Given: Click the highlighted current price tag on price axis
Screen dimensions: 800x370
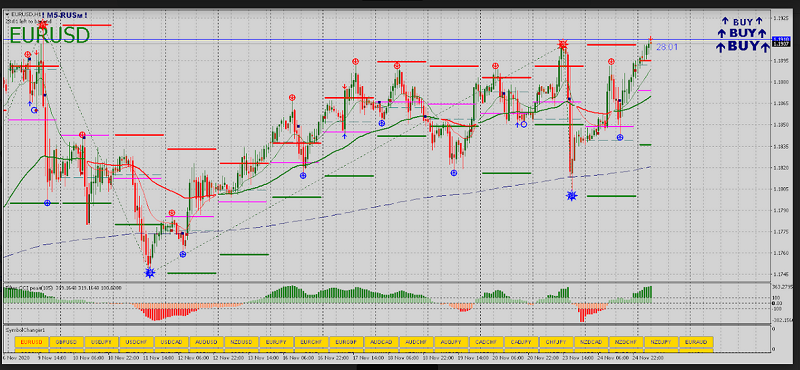Looking at the screenshot, I should [781, 39].
